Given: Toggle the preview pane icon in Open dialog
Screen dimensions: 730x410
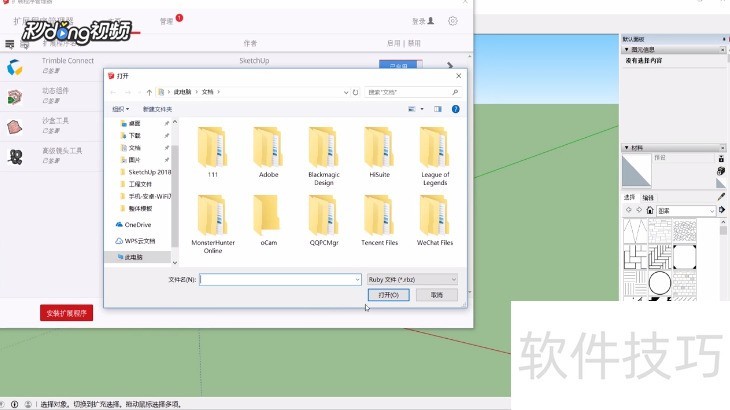Looking at the screenshot, I should pyautogui.click(x=438, y=109).
